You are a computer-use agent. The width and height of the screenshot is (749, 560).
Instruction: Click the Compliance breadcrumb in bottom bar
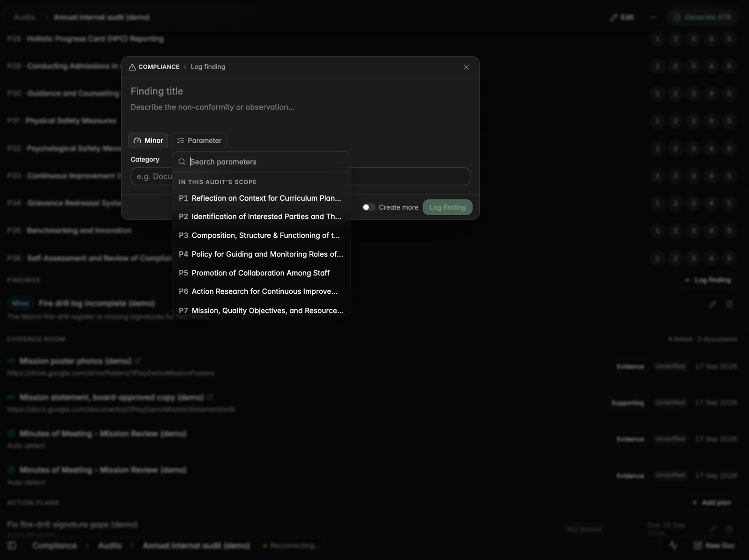(54, 545)
